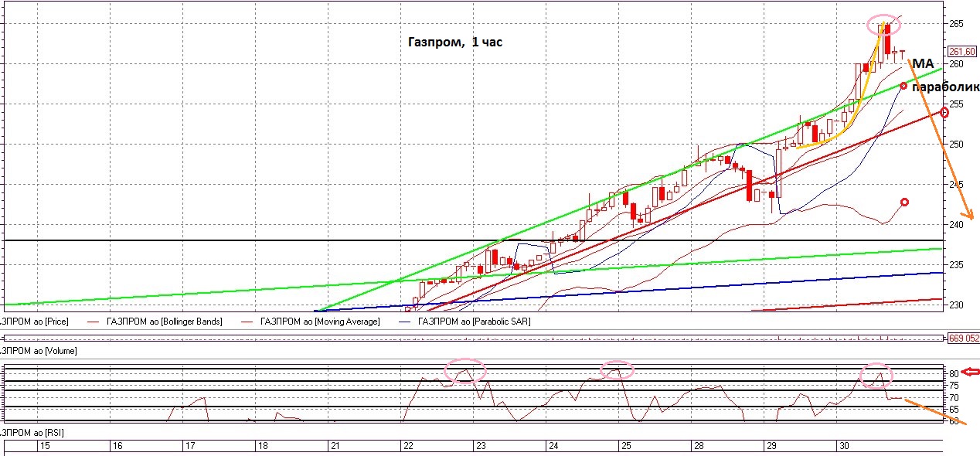Click the volume value tag 669 052

tap(963, 338)
